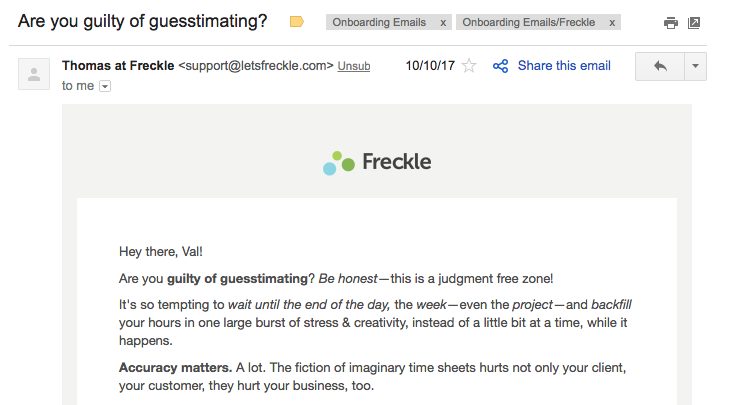Open the Onboarding Emails/Freckle label
745x405 pixels.
coord(528,22)
